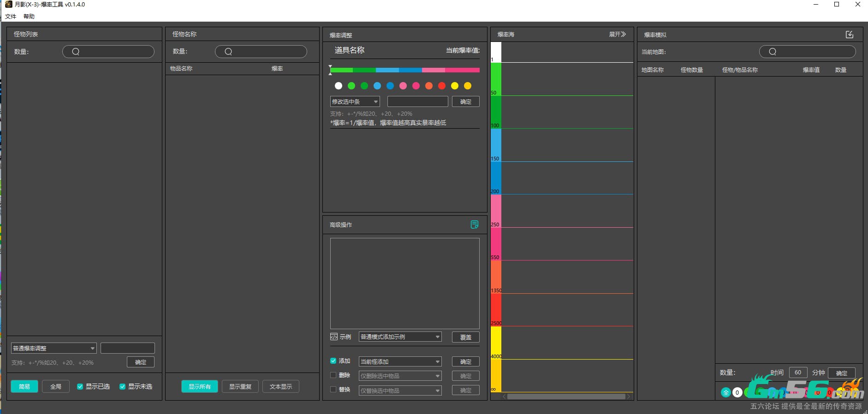The width and height of the screenshot is (868, 414).
Task: Click the 爆率海 horizontal scrollbar
Action: (566, 396)
